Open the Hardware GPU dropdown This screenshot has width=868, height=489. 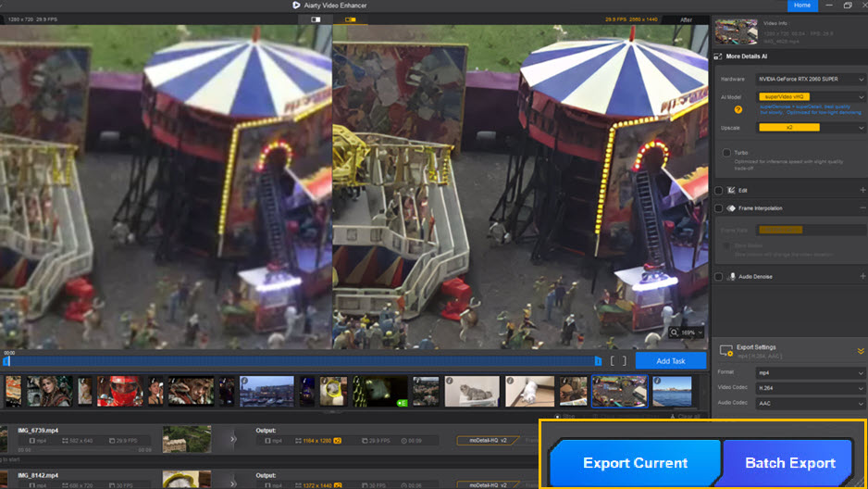[811, 80]
